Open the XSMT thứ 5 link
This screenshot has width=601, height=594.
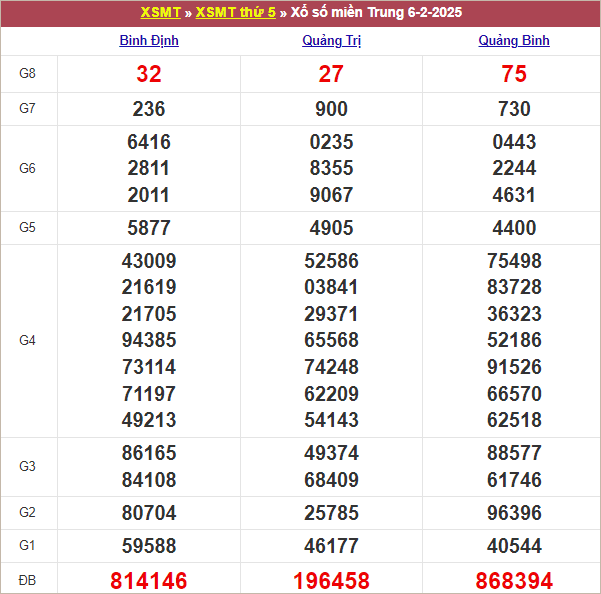pyautogui.click(x=235, y=12)
